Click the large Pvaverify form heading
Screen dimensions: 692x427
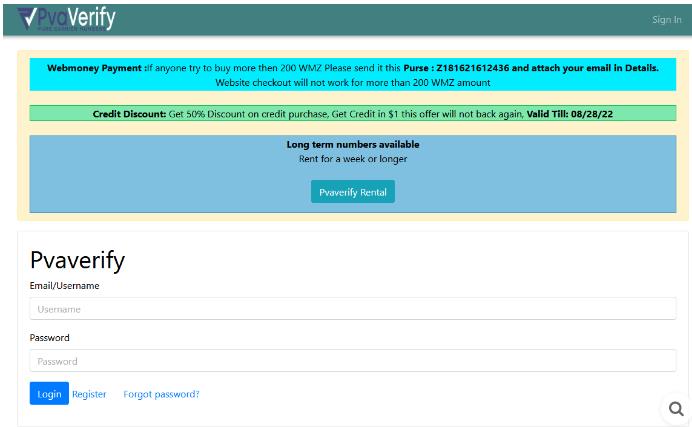pyautogui.click(x=77, y=260)
